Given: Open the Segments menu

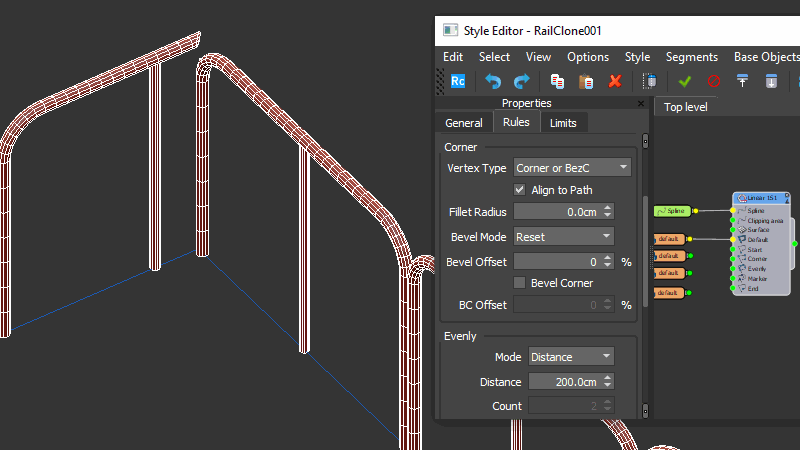Looking at the screenshot, I should [691, 57].
